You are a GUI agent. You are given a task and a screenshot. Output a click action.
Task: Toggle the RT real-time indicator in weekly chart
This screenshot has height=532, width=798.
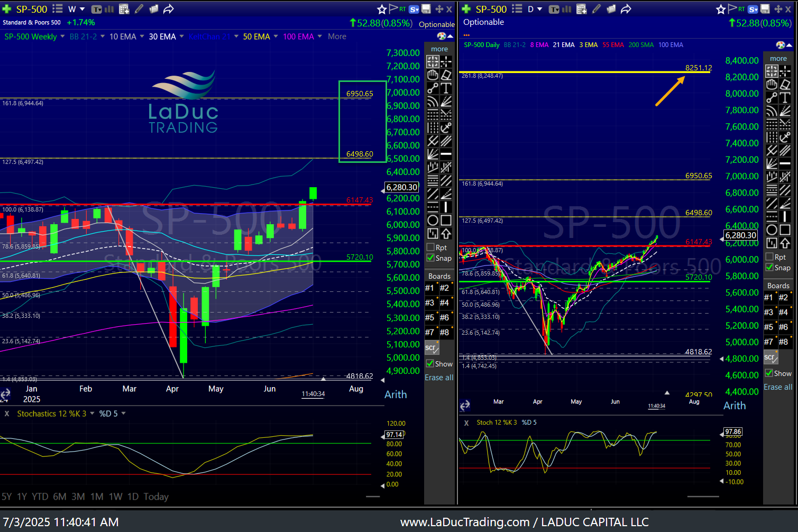(x=403, y=9)
